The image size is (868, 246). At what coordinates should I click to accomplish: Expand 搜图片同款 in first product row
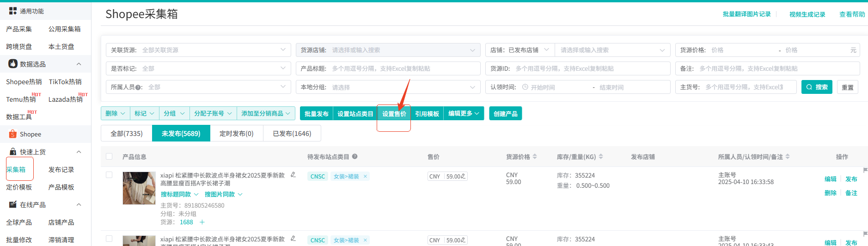tap(224, 194)
